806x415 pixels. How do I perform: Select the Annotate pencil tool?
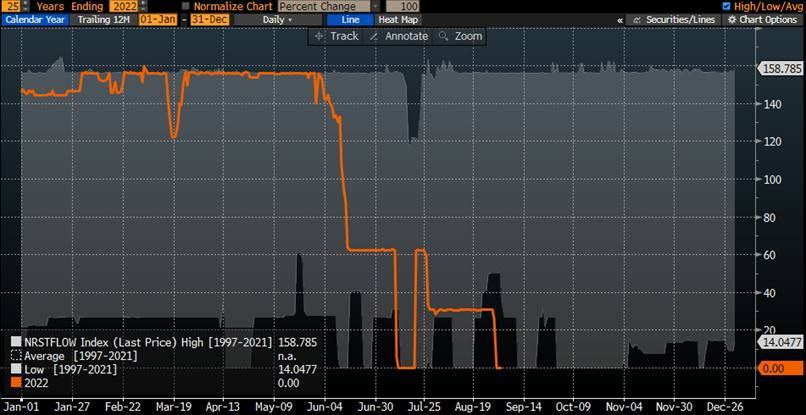[399, 36]
